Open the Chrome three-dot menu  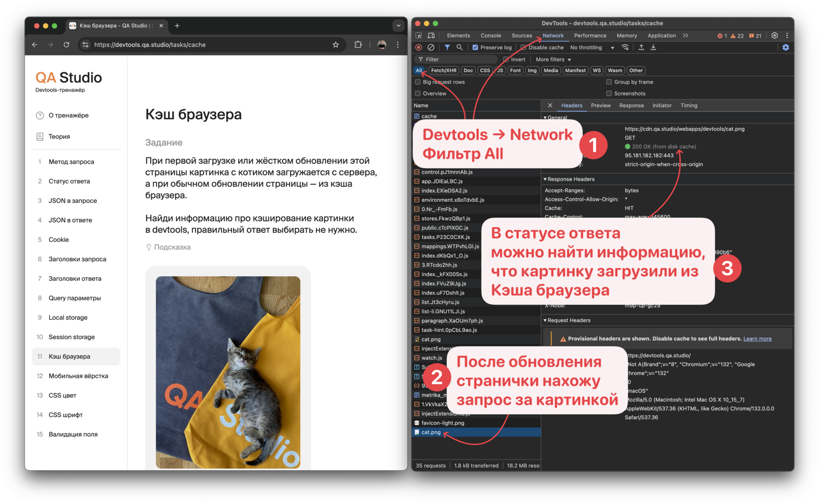398,44
